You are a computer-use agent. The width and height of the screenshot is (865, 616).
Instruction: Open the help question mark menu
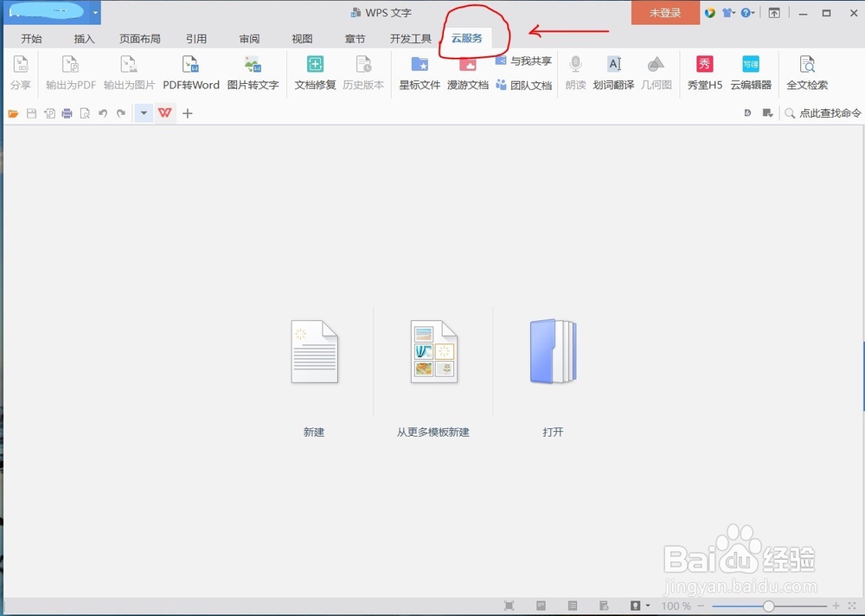747,13
